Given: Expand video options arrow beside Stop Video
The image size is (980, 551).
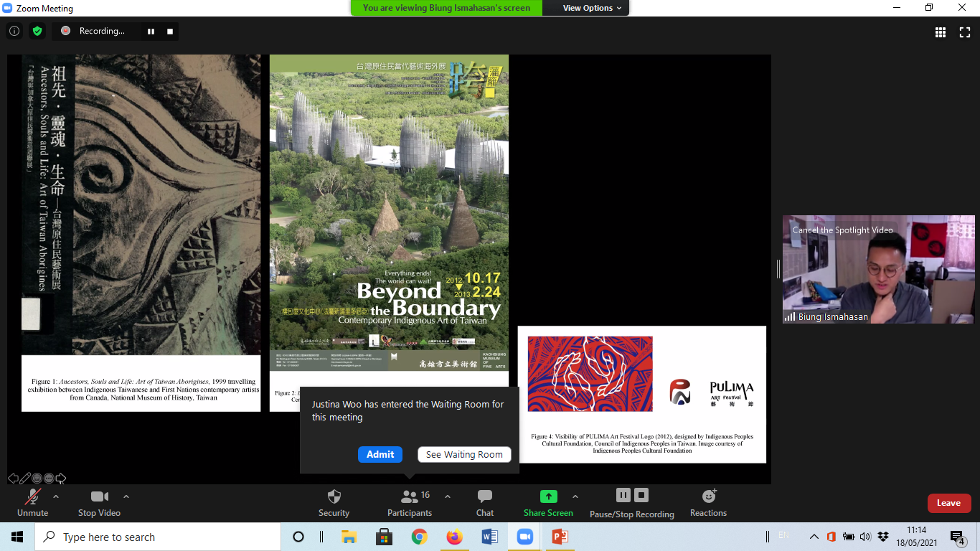Looking at the screenshot, I should (126, 496).
